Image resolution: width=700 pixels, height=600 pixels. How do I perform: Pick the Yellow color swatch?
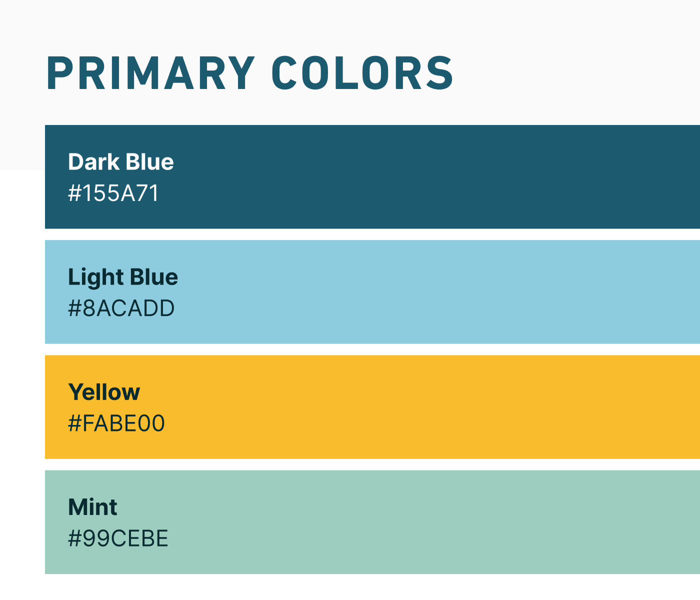coord(372,407)
